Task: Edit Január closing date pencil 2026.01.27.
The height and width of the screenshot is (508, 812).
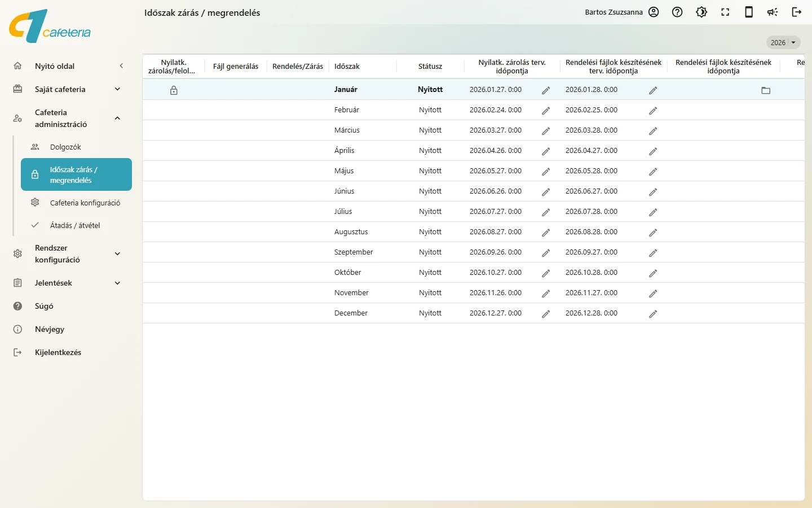Action: (546, 90)
